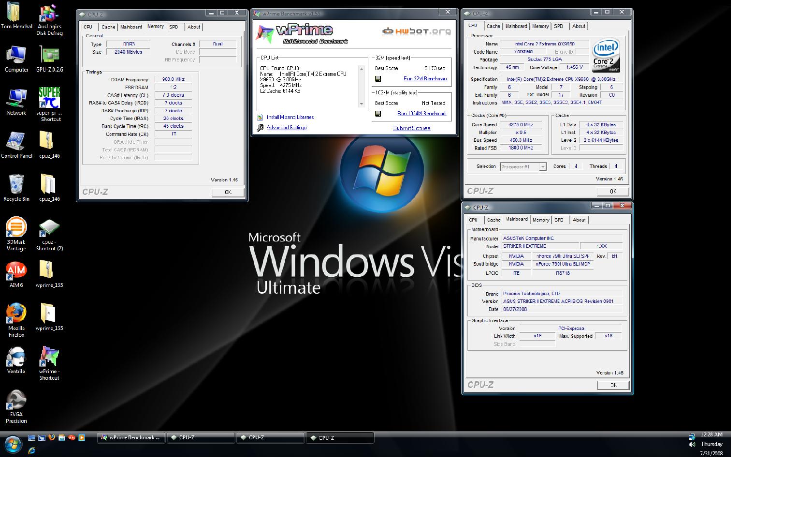The width and height of the screenshot is (812, 508).
Task: Open the Control Panel desktop icon
Action: coord(16,145)
